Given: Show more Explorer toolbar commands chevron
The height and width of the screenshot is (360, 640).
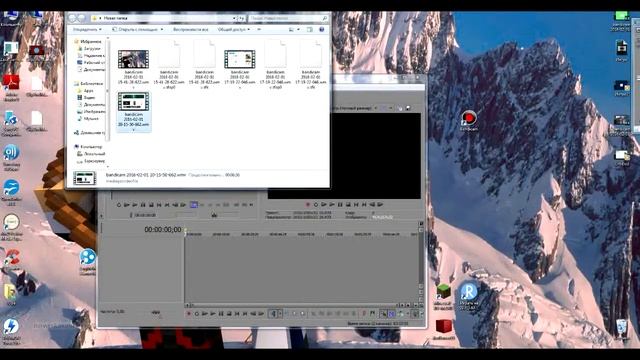Looking at the screenshot, I should coord(259,29).
